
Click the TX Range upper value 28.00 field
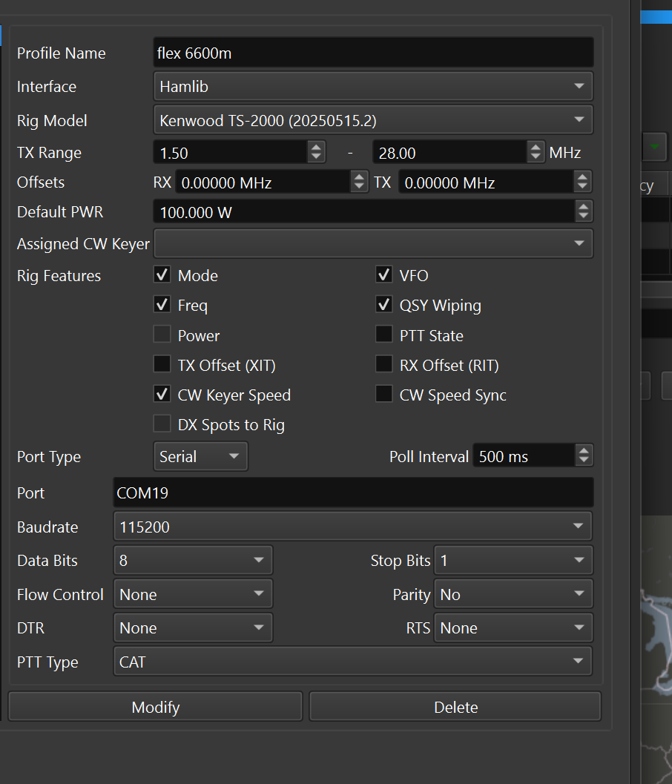click(449, 153)
